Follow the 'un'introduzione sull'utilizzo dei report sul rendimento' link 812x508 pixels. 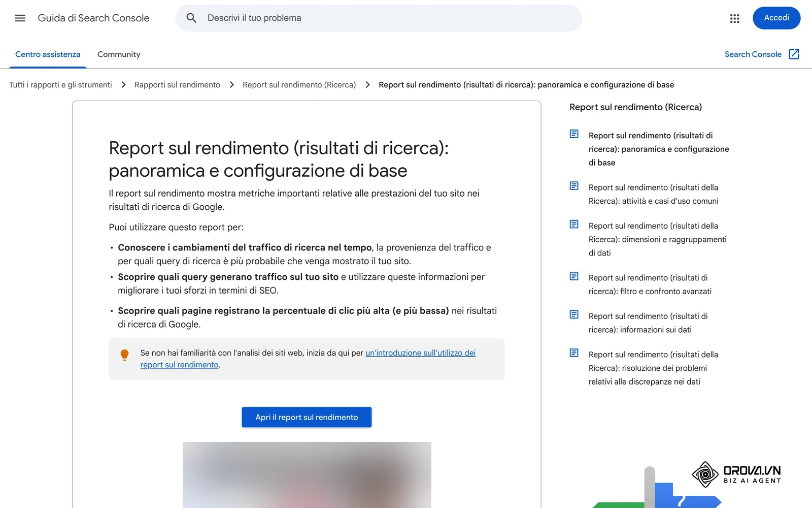420,353
